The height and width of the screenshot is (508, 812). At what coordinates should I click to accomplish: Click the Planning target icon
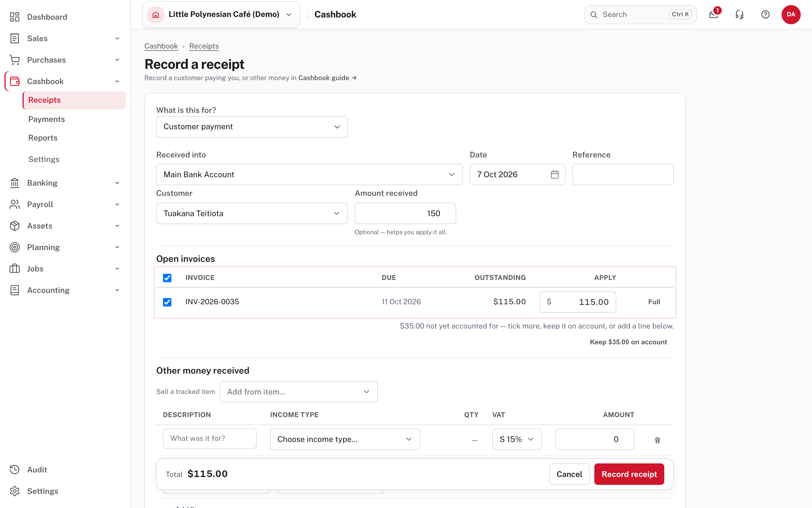pos(14,247)
